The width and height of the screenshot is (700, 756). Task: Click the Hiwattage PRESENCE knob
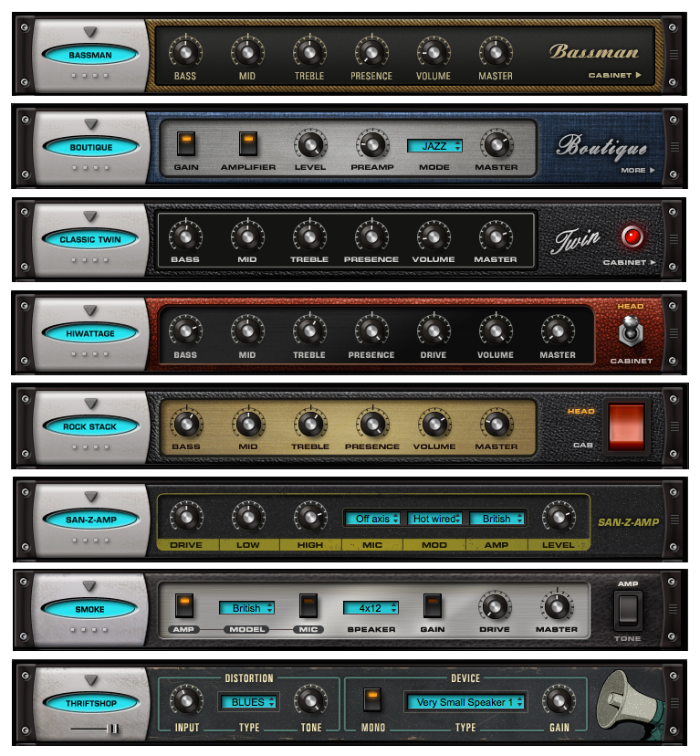tap(371, 331)
